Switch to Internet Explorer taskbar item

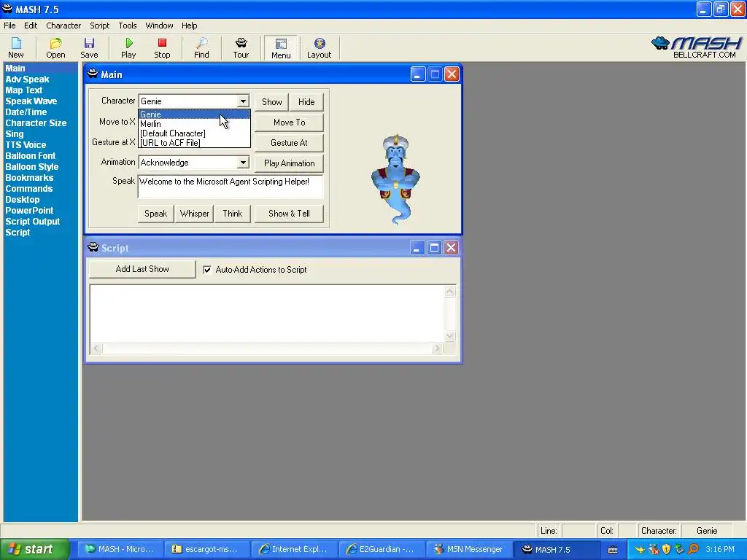tap(293, 549)
